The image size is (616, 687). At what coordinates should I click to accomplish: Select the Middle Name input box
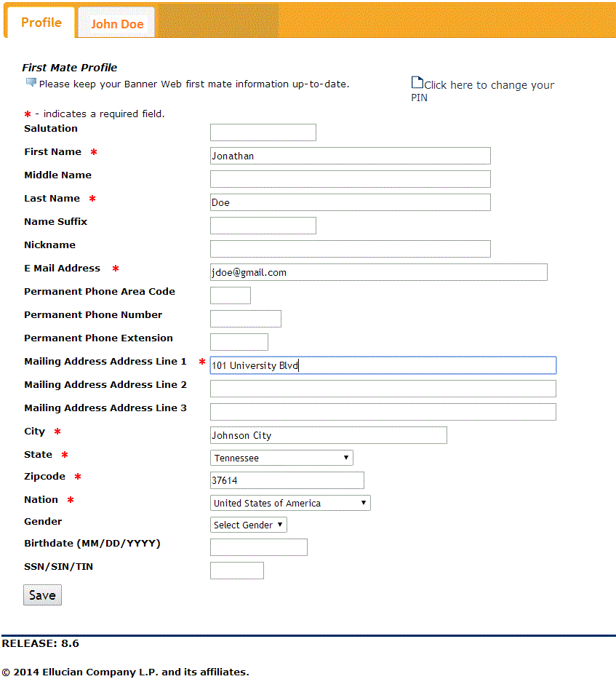coord(350,179)
